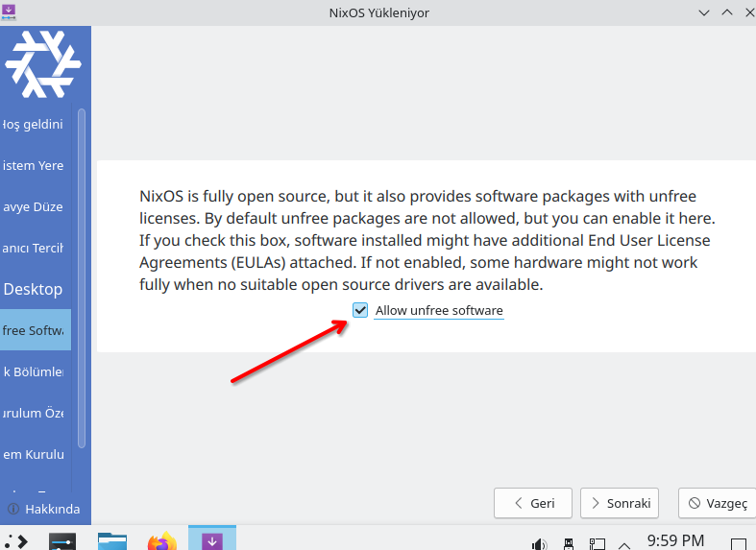The width and height of the screenshot is (756, 550).
Task: Open the network tray icon
Action: [x=596, y=543]
